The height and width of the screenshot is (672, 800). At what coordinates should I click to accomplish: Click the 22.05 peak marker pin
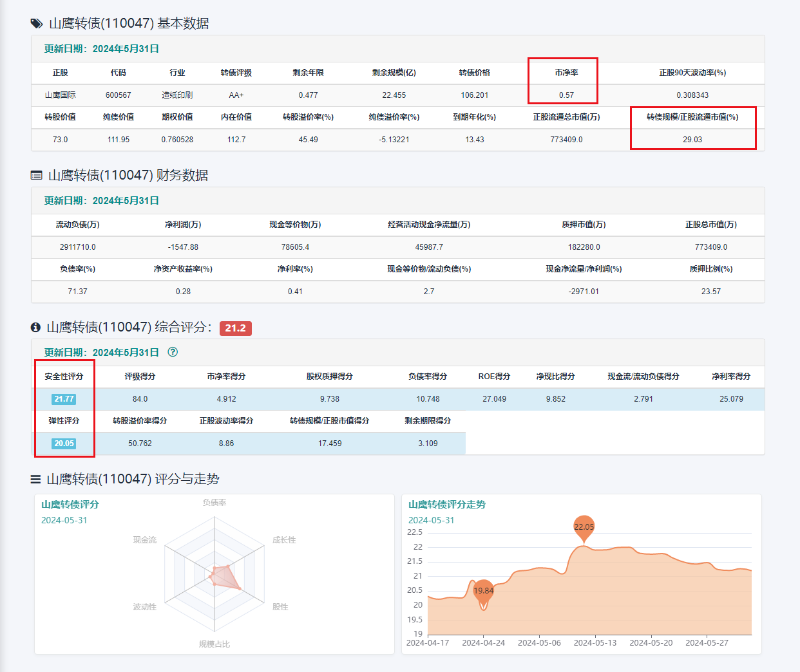pos(584,528)
